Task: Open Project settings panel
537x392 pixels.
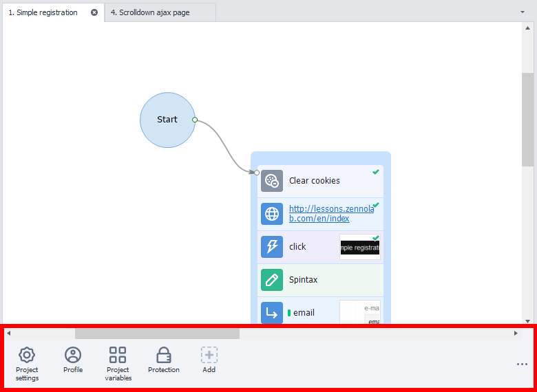Action: click(x=27, y=364)
